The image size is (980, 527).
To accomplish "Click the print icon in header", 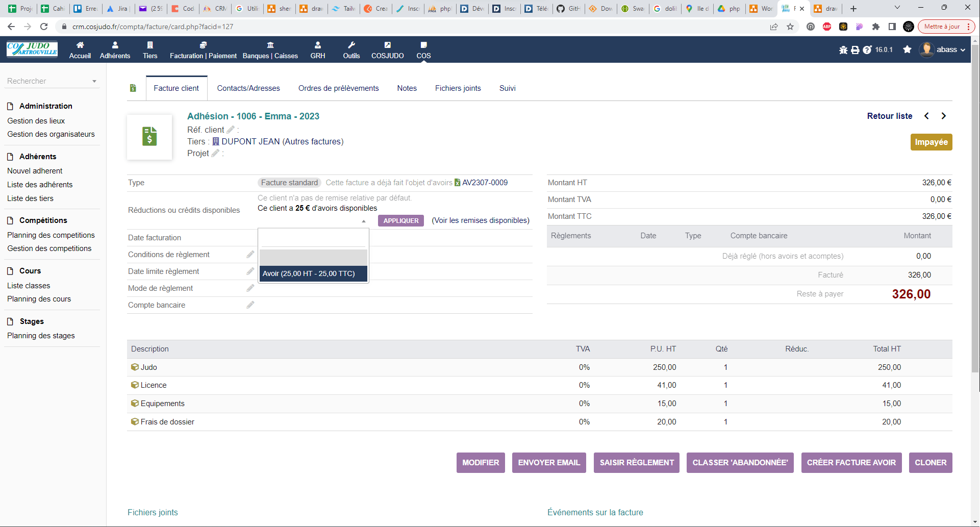I will tap(855, 50).
